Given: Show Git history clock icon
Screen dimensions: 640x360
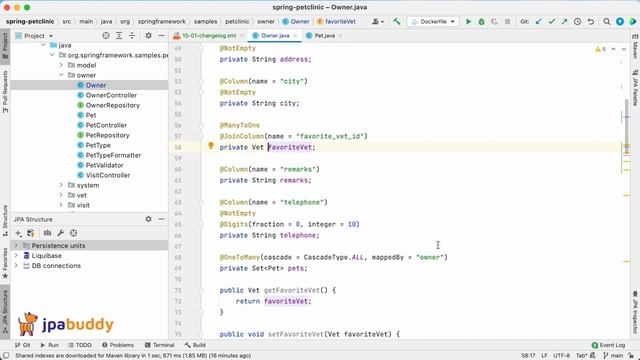Looking at the screenshot, I should 578,21.
